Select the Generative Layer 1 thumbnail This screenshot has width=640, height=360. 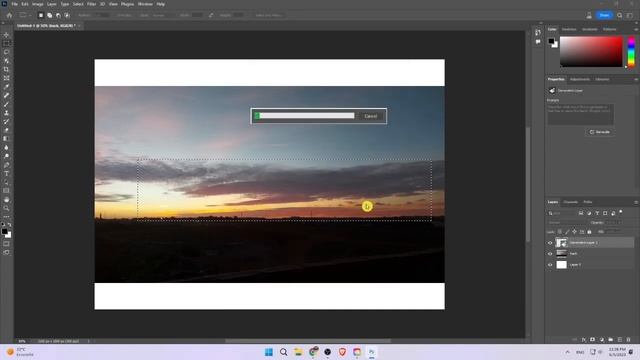pos(562,243)
